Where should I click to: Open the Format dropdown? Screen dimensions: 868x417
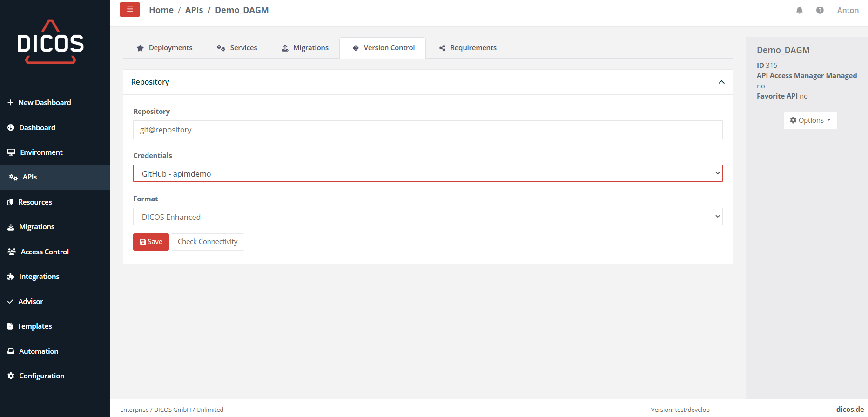tap(427, 217)
